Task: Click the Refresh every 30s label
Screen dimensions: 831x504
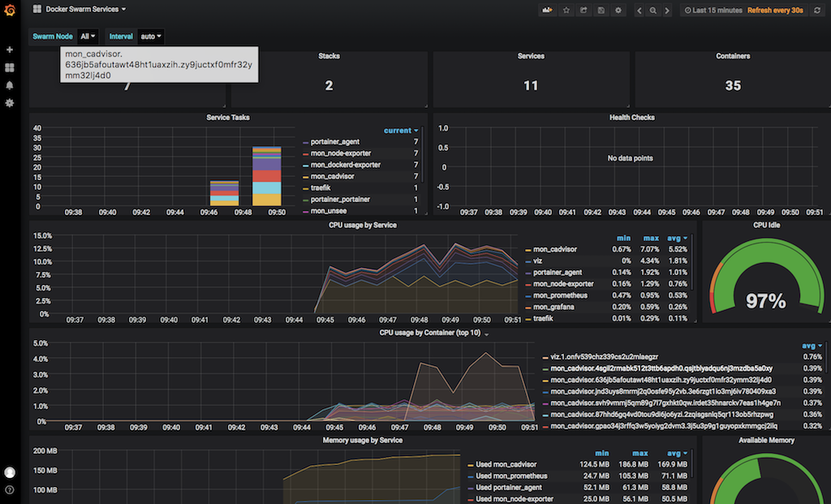Action: point(775,10)
